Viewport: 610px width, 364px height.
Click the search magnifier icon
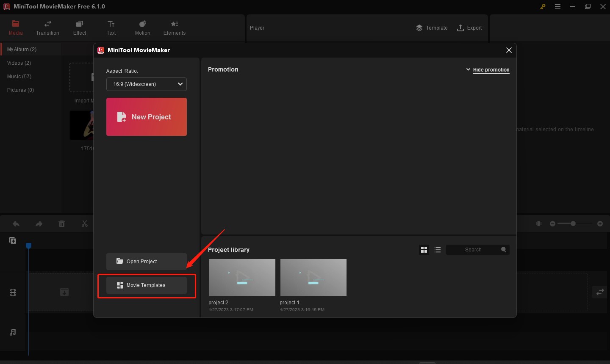pyautogui.click(x=504, y=250)
